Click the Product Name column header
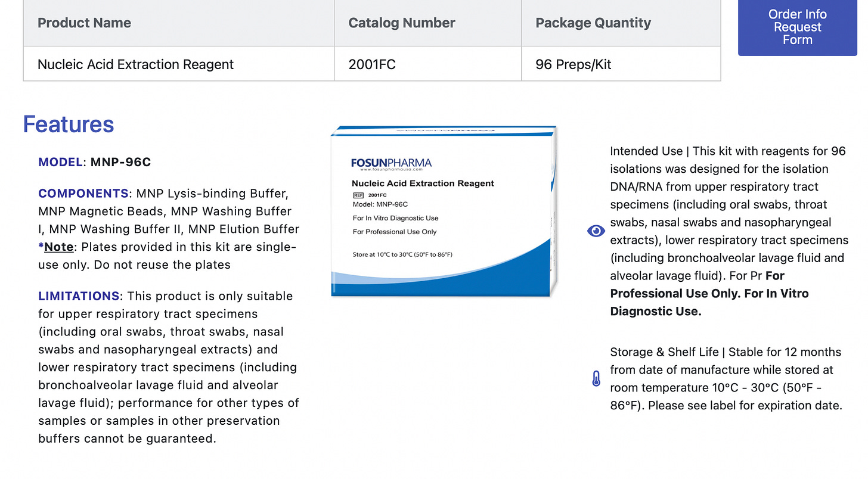Viewport: 868px width, 479px height. pos(179,23)
